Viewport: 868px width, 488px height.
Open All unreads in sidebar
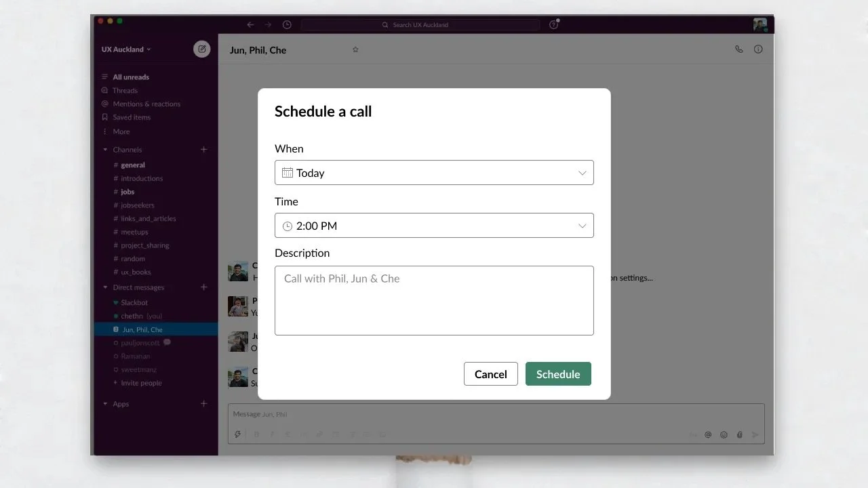(x=131, y=77)
